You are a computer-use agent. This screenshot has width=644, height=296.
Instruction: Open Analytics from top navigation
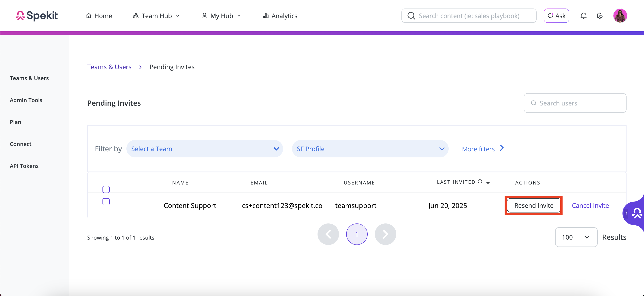[x=280, y=16]
